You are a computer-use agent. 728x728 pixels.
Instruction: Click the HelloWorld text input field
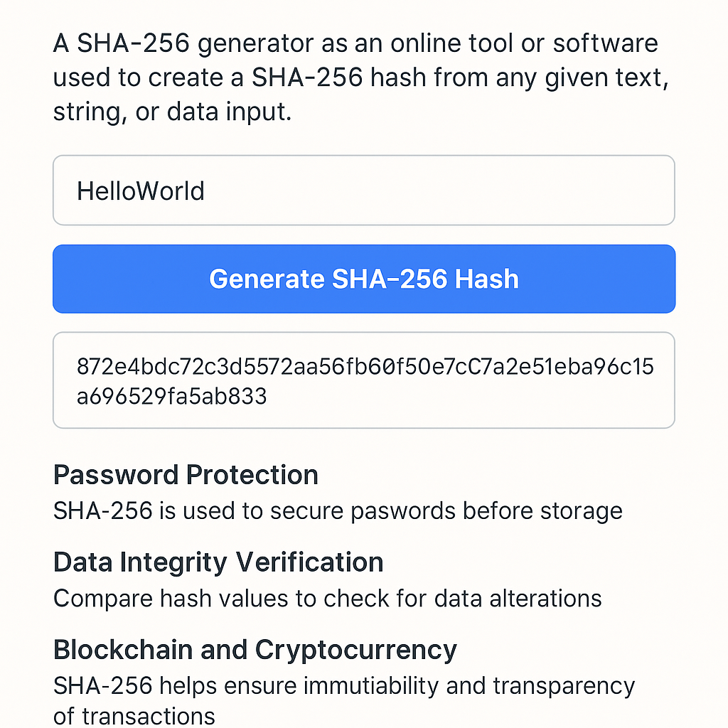point(363,191)
